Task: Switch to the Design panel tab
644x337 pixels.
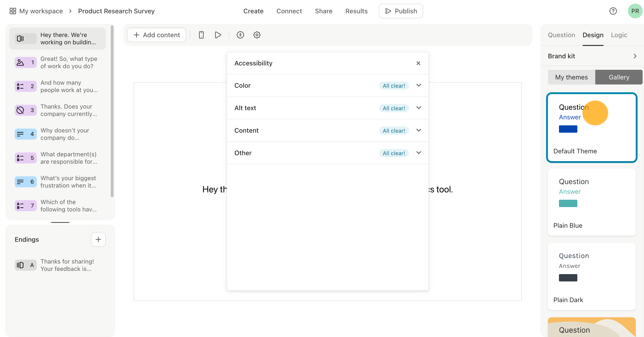Action: click(593, 35)
